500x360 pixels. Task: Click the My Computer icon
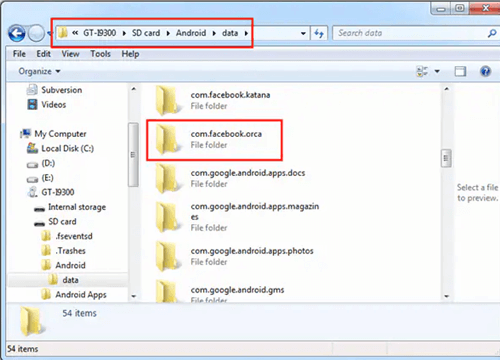click(x=25, y=134)
